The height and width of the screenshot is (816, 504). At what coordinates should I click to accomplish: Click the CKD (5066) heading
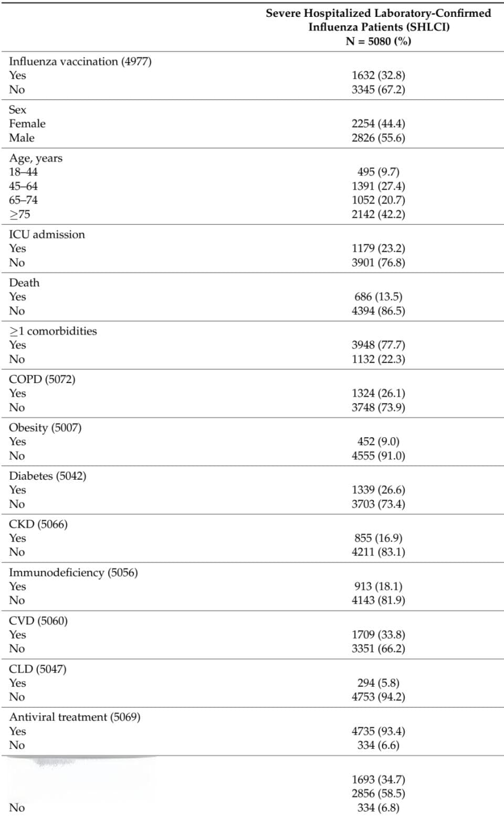(38, 524)
